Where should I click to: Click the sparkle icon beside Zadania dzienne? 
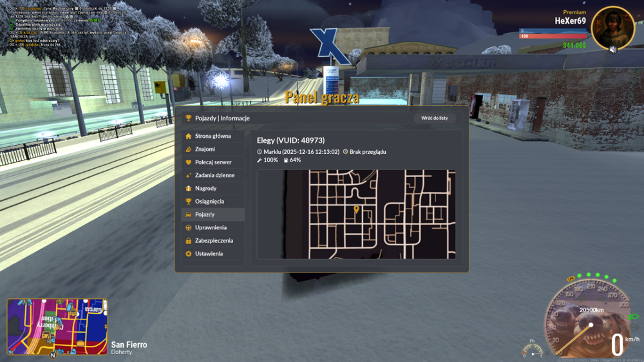point(189,175)
